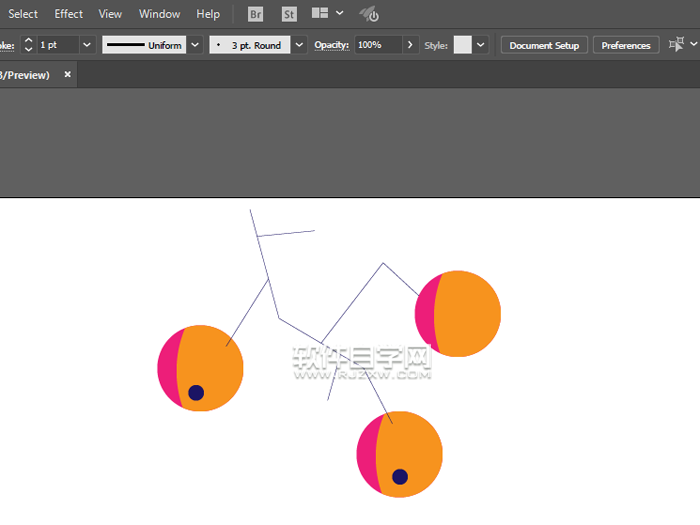Click the Document Setup button
700x525 pixels.
click(x=544, y=45)
